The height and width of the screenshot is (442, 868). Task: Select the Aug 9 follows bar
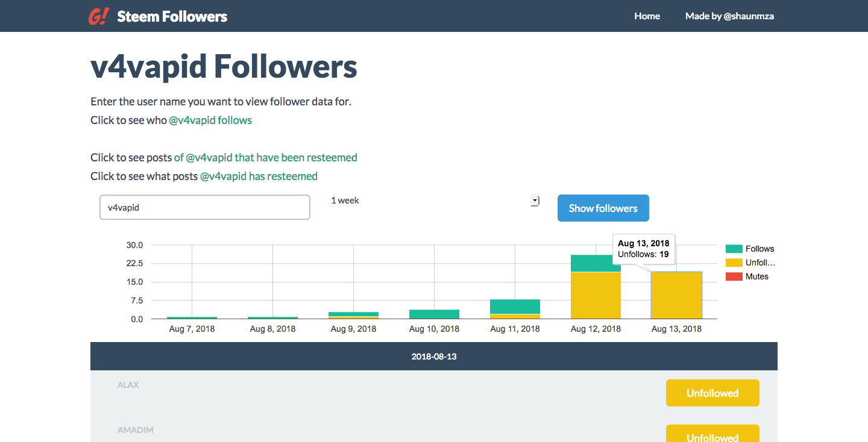point(353,314)
